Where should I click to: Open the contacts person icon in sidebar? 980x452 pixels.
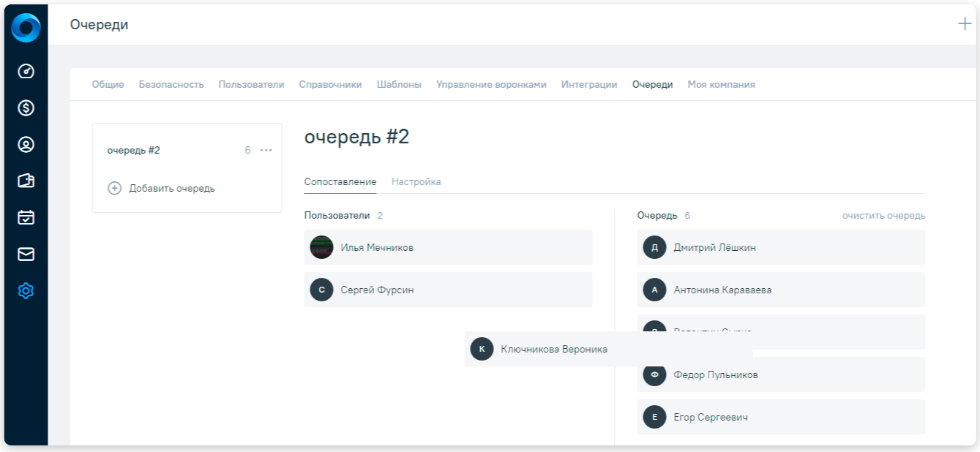pyautogui.click(x=26, y=145)
